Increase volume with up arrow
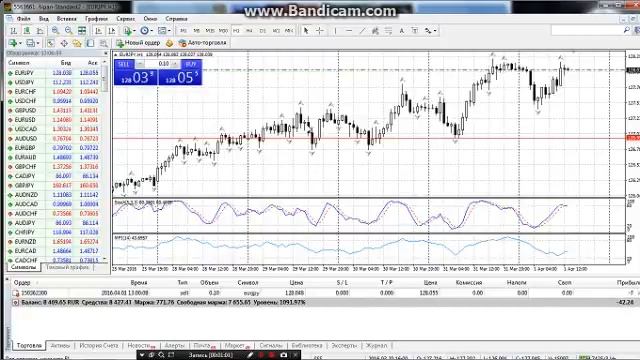Screen dimensions: 640x360 (175, 64)
